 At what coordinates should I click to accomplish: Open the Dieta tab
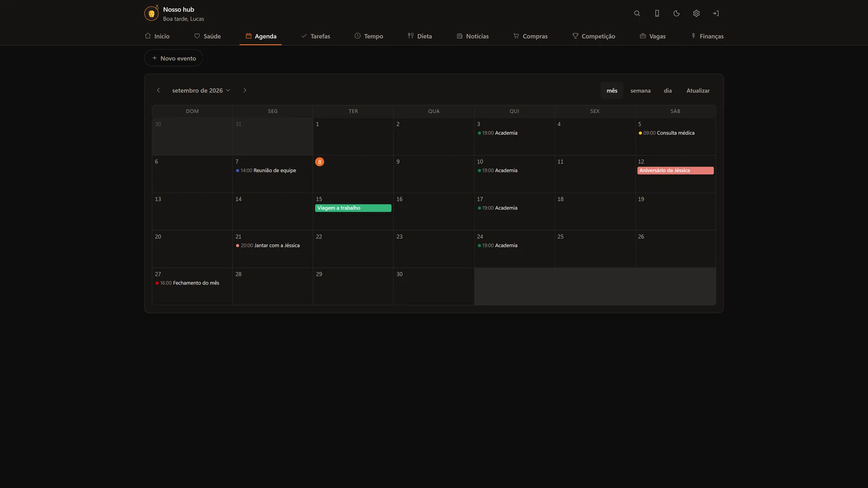tap(420, 36)
